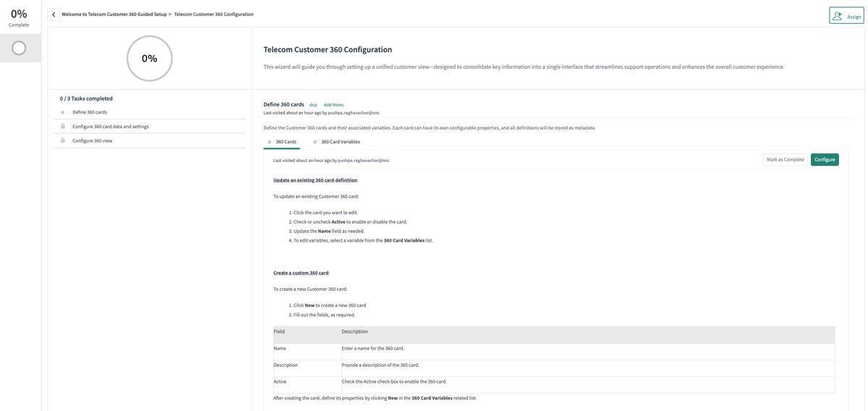Screen dimensions: 868x411
Task: Click 'Enter a name for the 360 card.' cell
Action: [x=588, y=352]
